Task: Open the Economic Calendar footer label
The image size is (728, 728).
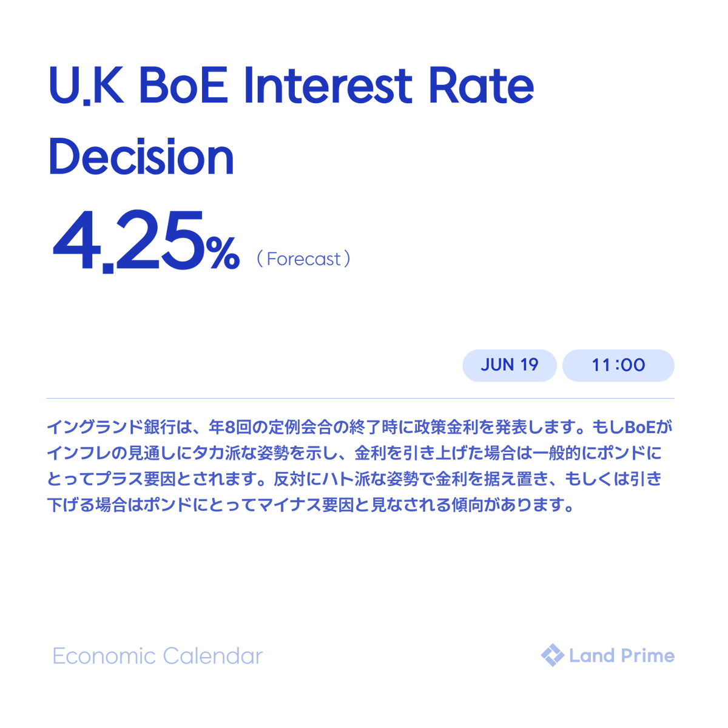Action: pos(158,656)
